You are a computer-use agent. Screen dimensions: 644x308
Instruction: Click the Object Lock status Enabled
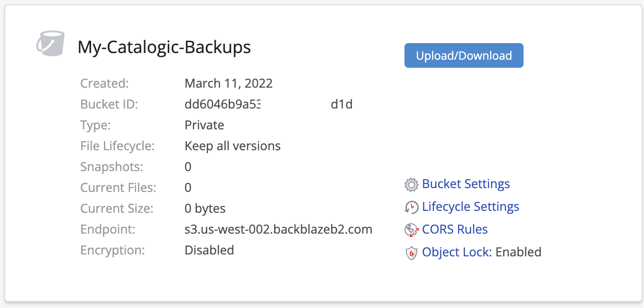click(518, 252)
